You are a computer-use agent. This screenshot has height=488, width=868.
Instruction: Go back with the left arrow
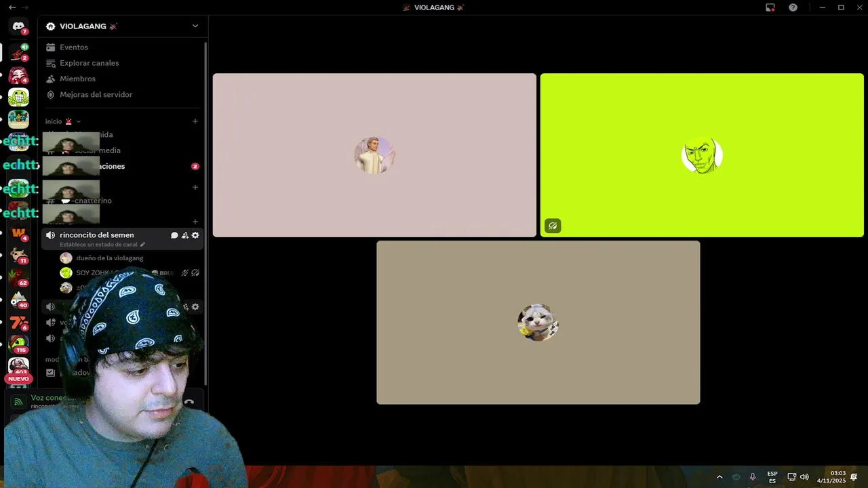12,7
